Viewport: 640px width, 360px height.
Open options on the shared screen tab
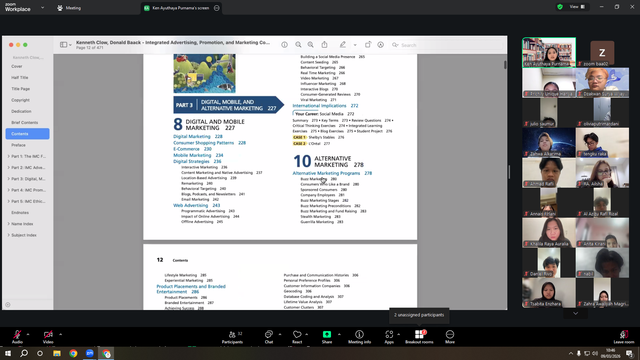pos(217,8)
